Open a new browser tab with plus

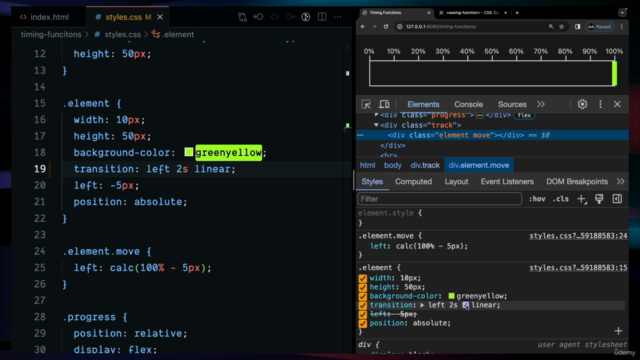point(517,13)
